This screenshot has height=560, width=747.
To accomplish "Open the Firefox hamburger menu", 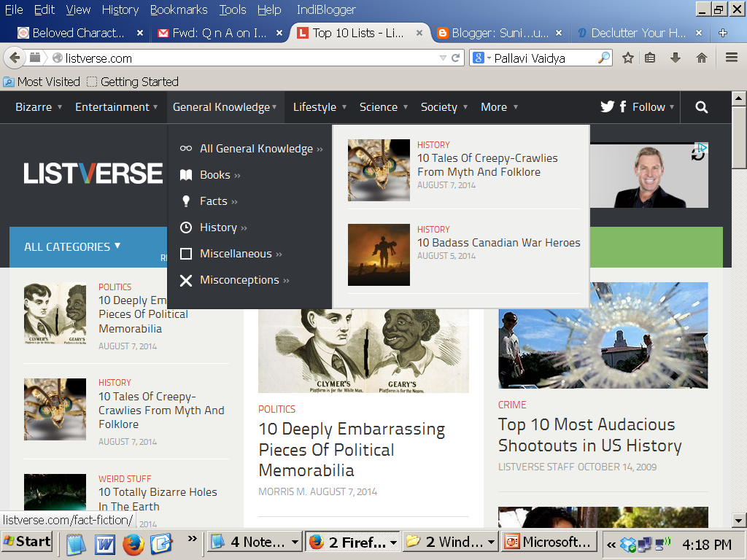I will (x=732, y=58).
